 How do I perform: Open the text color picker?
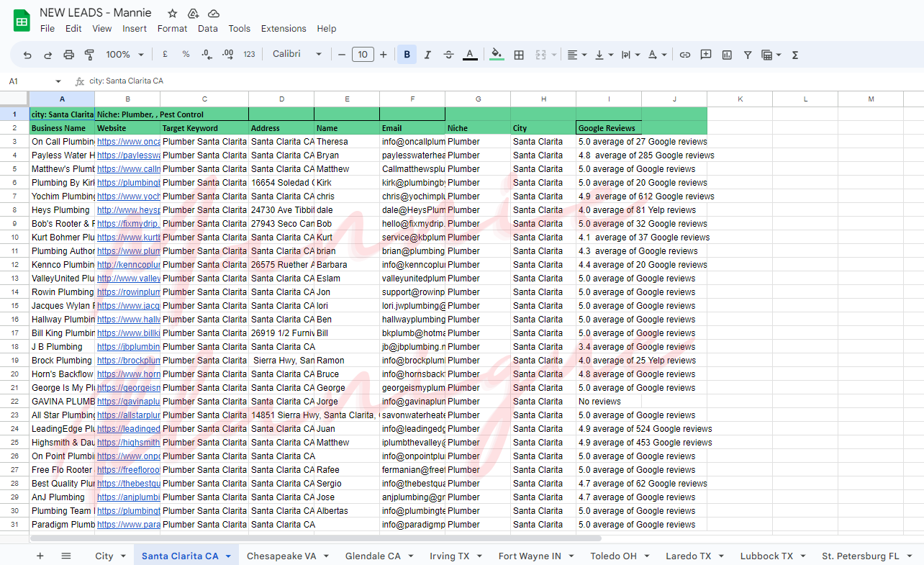[x=470, y=55]
